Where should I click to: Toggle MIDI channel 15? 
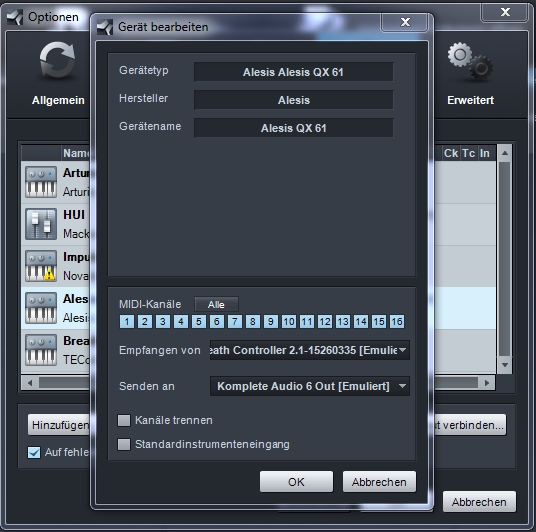379,321
